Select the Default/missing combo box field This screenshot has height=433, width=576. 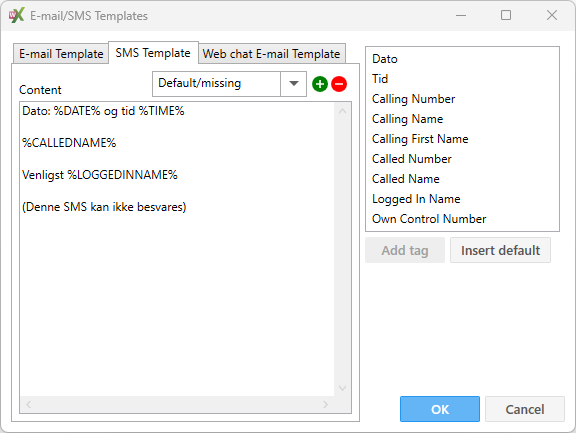pyautogui.click(x=229, y=84)
